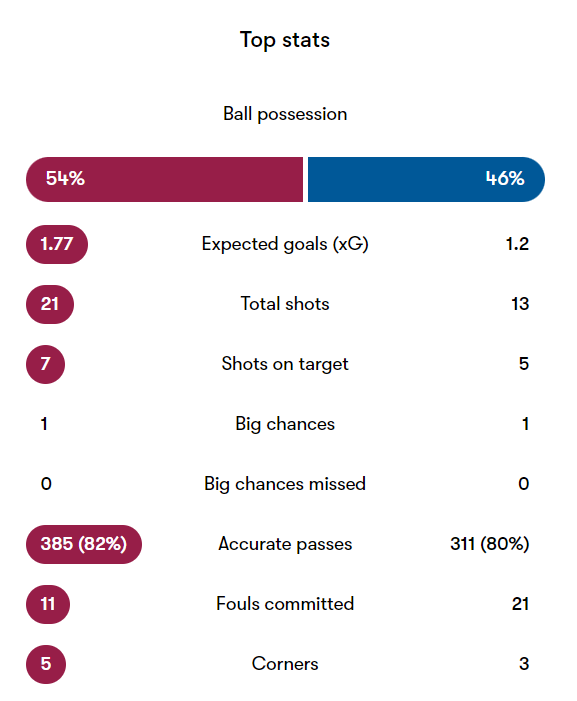Click the maroon 54% possession bar
577x701 pixels.
tap(164, 179)
